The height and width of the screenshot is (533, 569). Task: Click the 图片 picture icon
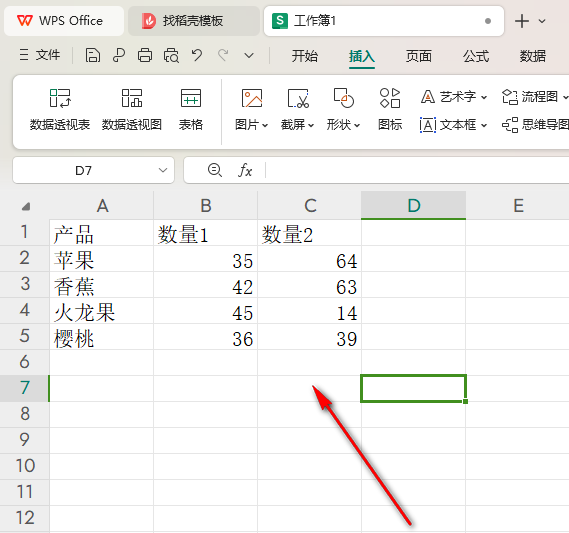(251, 98)
